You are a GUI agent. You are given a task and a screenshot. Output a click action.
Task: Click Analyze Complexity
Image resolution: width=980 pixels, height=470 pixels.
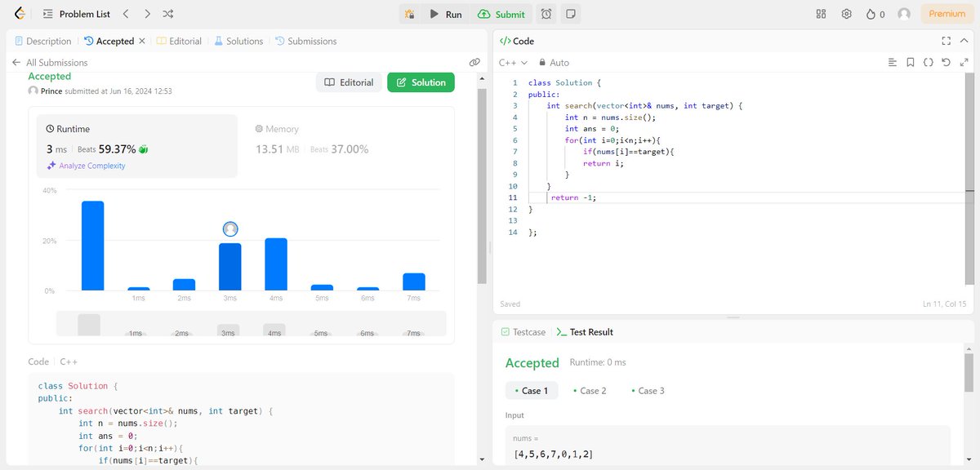pyautogui.click(x=86, y=166)
